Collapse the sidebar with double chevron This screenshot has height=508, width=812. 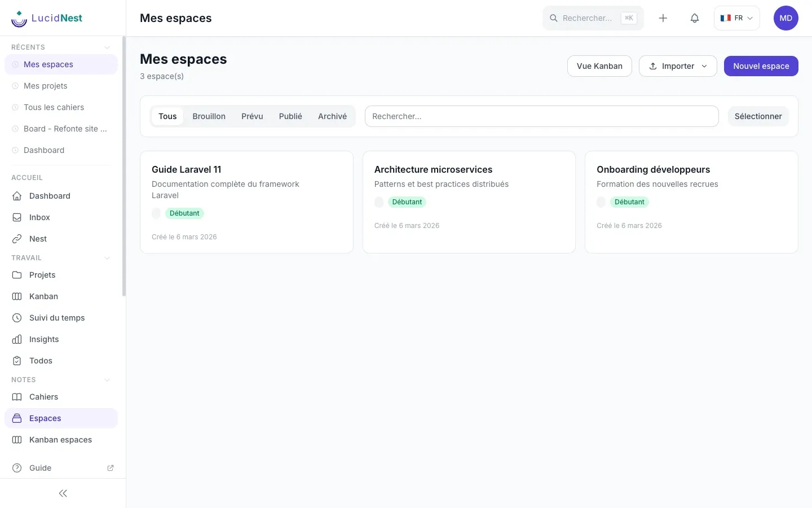(x=63, y=493)
